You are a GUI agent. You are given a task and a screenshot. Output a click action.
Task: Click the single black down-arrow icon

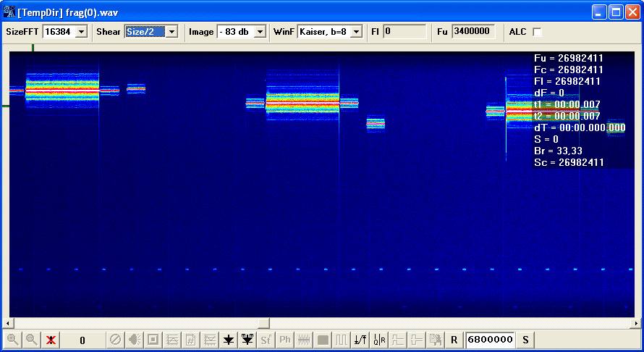tap(229, 340)
